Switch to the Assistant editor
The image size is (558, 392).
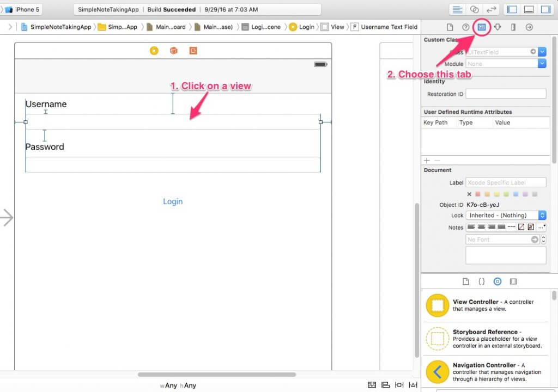coord(474,9)
